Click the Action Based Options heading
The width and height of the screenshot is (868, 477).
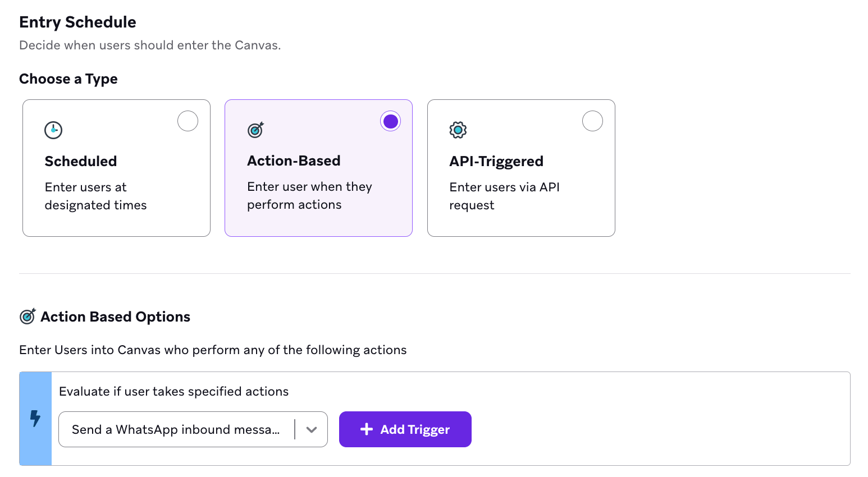[x=115, y=317]
